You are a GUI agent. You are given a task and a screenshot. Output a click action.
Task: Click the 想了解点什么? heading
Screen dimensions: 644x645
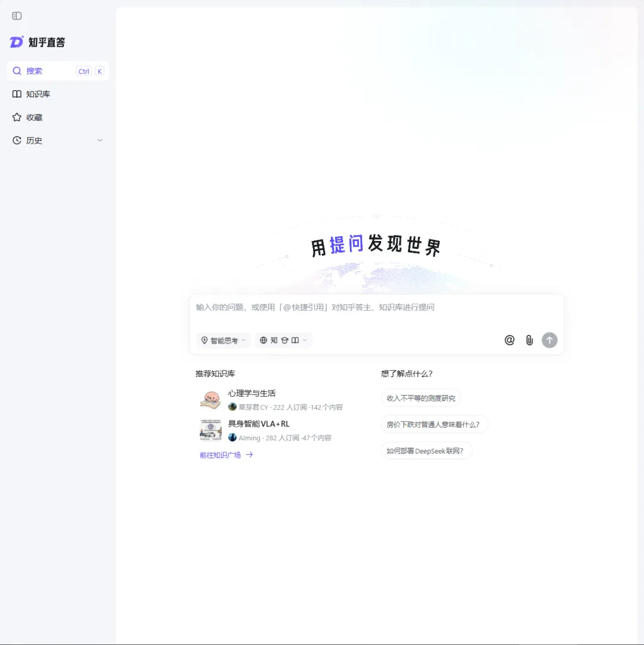(x=407, y=374)
